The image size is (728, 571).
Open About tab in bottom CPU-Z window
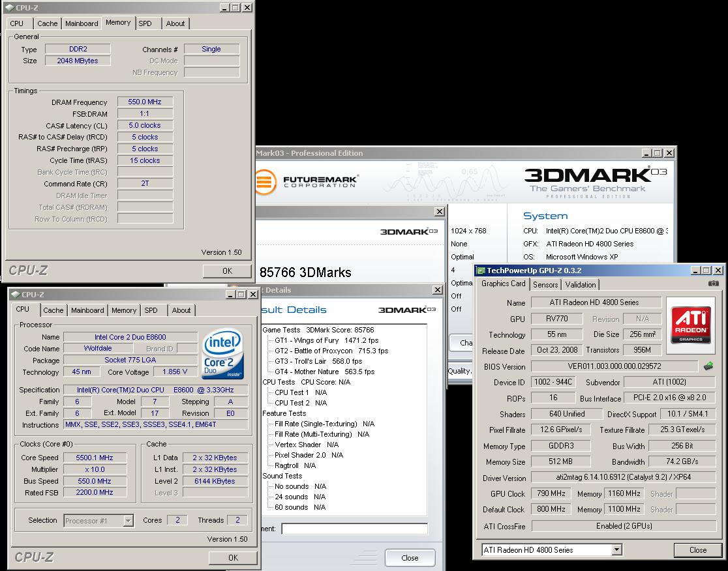point(181,310)
